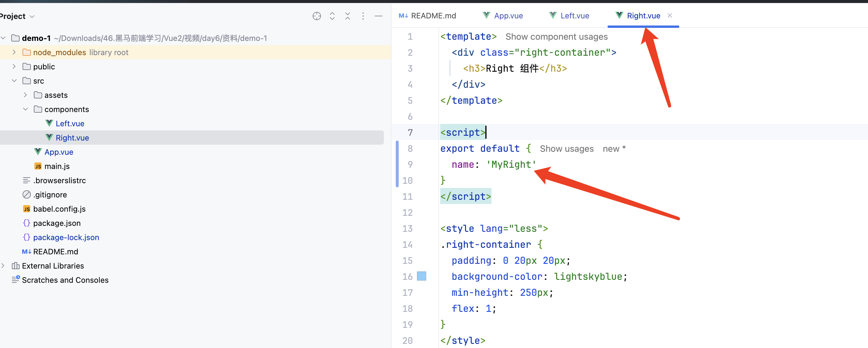Open package.json in the project tree

pos(57,223)
